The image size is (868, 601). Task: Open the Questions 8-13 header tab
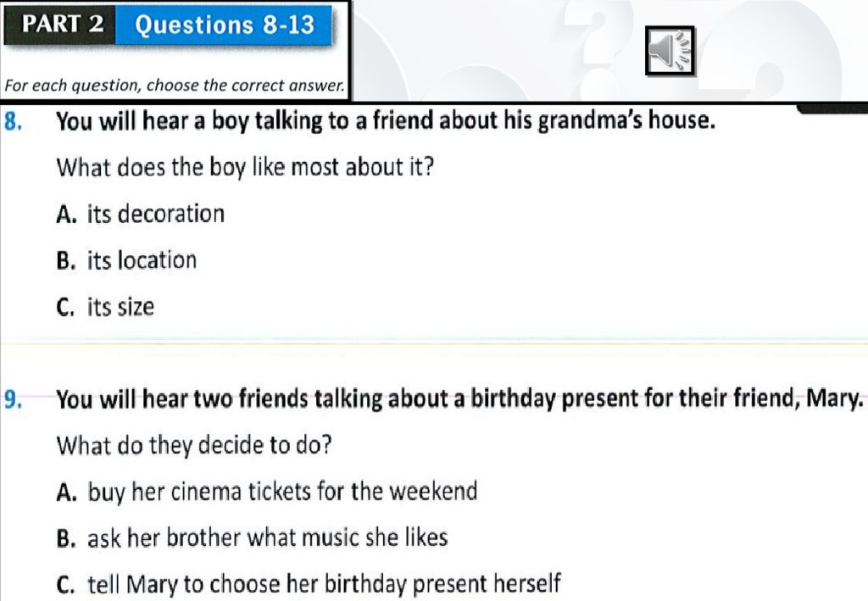[224, 25]
